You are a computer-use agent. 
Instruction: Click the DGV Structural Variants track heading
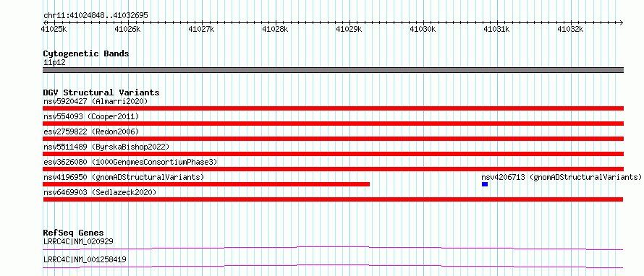pos(101,92)
